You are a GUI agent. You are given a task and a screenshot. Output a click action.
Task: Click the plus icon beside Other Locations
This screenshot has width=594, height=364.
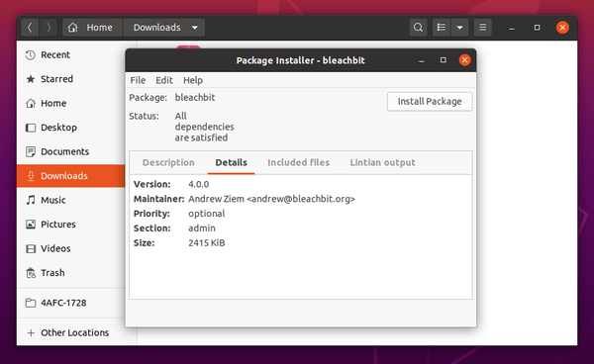click(x=31, y=333)
